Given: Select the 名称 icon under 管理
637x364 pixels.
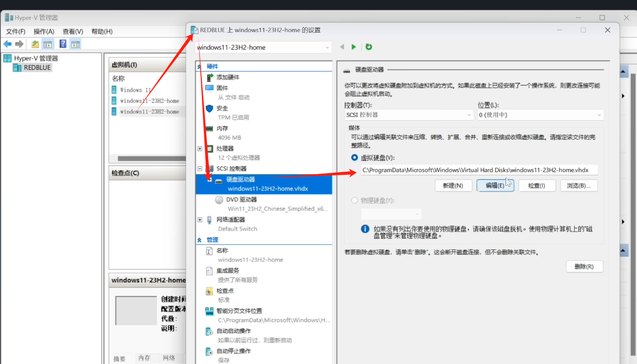Looking at the screenshot, I should coord(209,250).
